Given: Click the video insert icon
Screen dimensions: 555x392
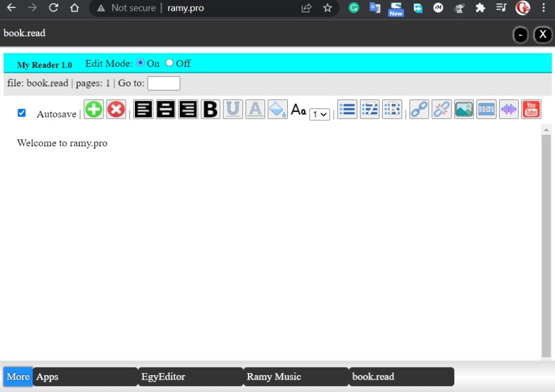Looking at the screenshot, I should coord(486,109).
